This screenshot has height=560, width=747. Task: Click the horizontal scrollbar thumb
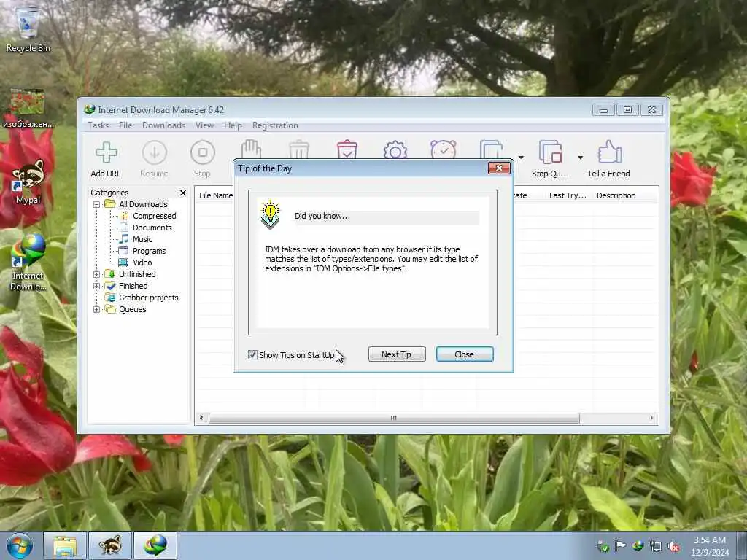[394, 418]
